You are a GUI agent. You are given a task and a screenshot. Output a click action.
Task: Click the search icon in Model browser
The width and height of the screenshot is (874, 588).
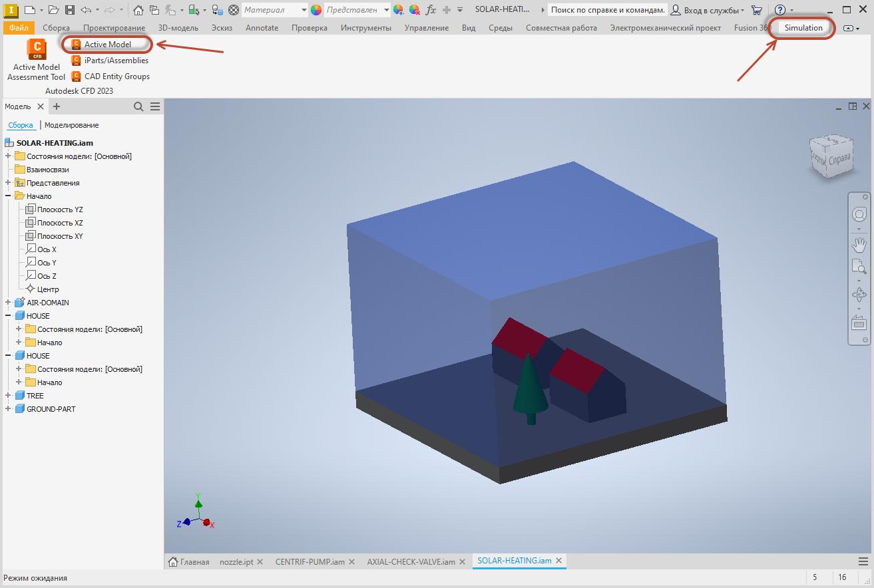(138, 106)
